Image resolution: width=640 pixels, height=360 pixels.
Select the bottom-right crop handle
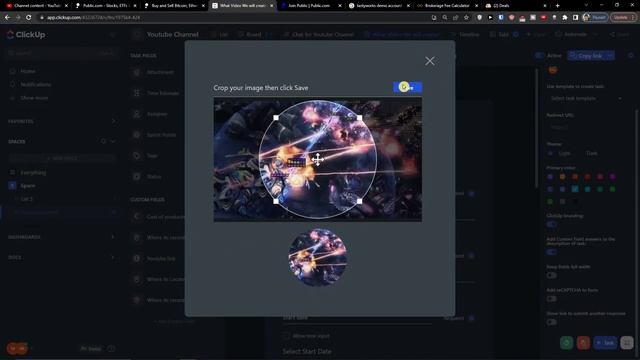coord(360,201)
